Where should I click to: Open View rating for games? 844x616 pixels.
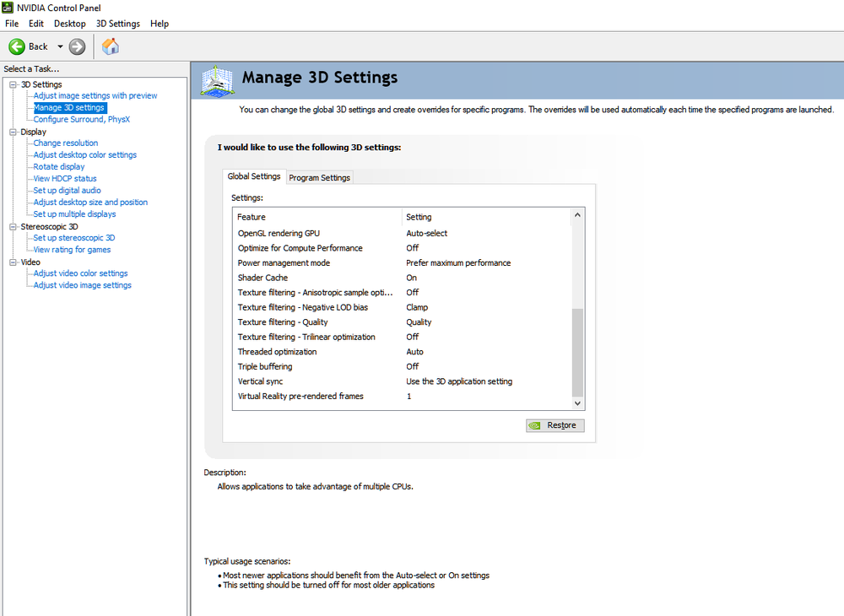[72, 250]
